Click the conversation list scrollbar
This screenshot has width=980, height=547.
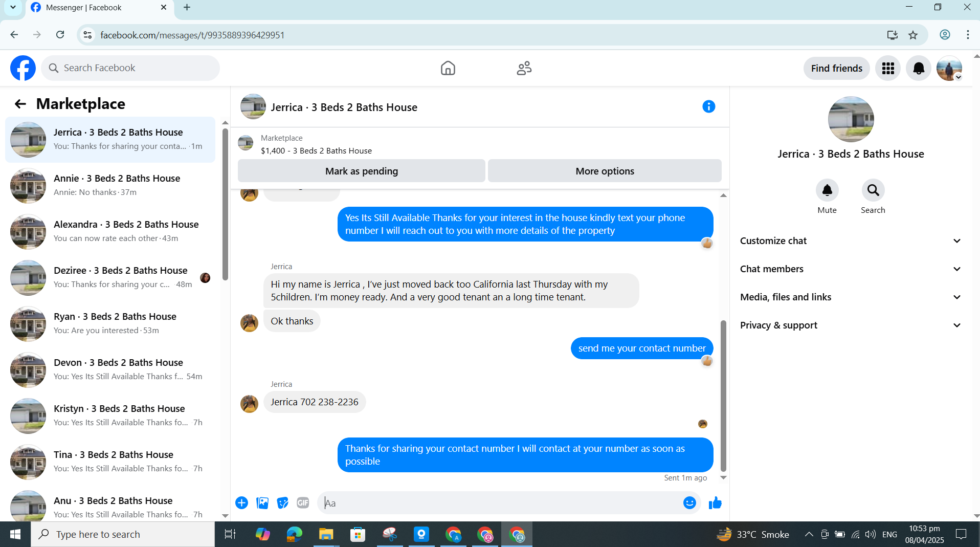click(225, 204)
